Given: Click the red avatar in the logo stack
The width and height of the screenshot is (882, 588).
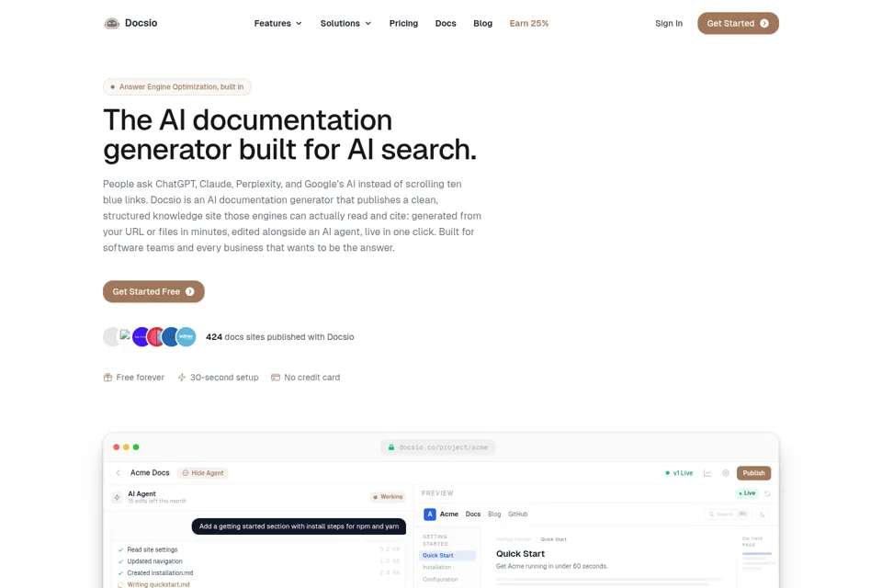Looking at the screenshot, I should [156, 336].
